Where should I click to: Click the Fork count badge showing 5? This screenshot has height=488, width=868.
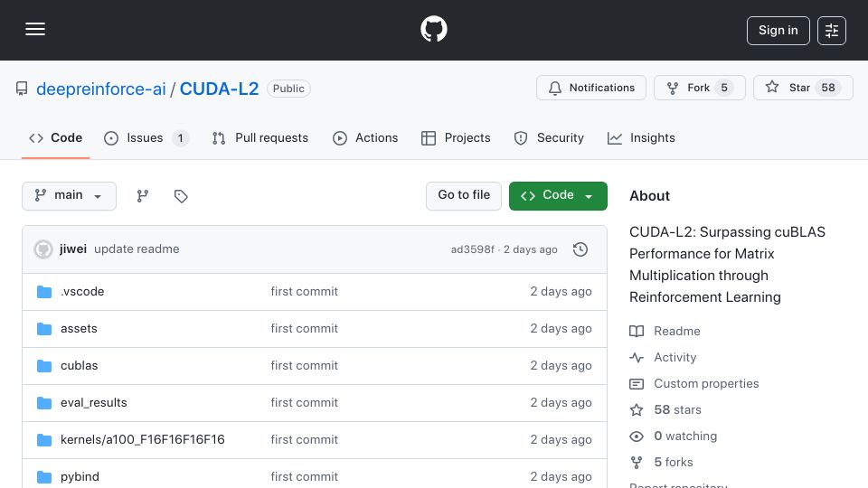pyautogui.click(x=724, y=88)
